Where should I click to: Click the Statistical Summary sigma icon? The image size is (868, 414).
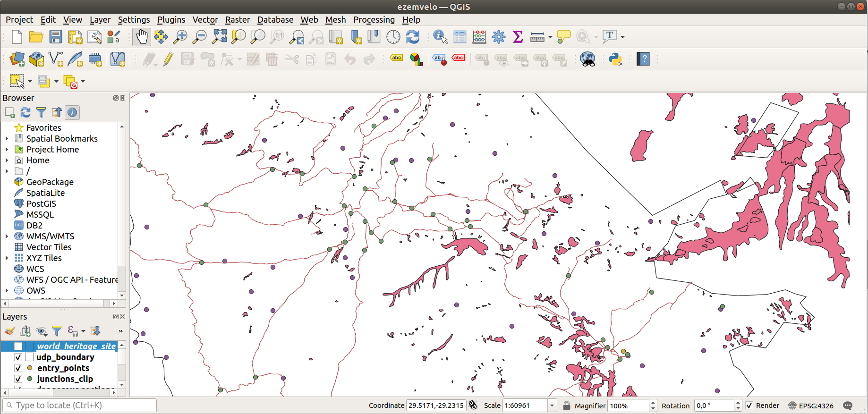point(518,37)
